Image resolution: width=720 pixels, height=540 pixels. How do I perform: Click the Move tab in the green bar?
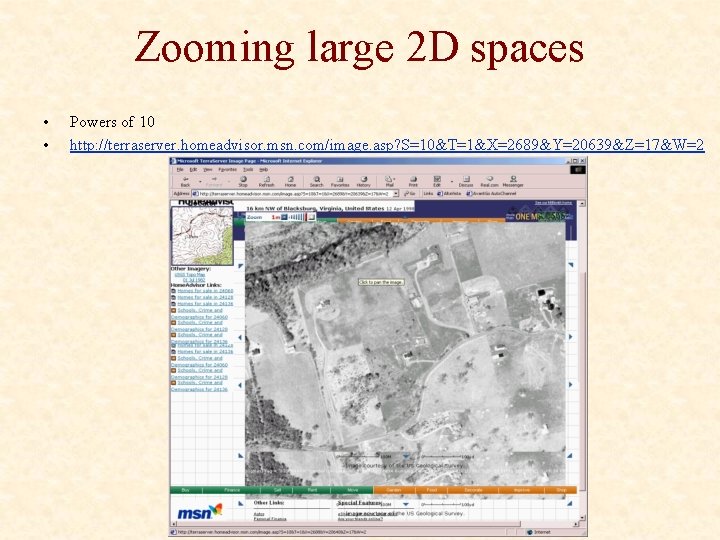tap(353, 490)
